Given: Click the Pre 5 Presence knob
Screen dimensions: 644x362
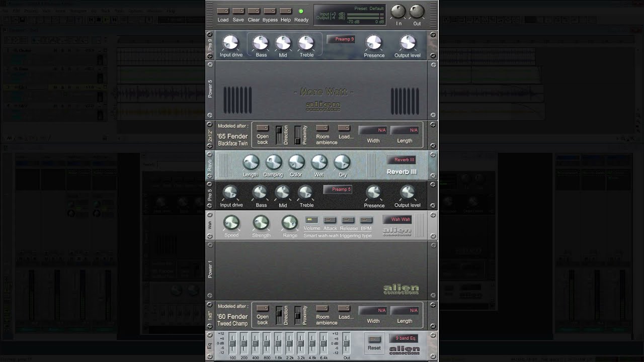Looking at the screenshot, I should tap(373, 193).
